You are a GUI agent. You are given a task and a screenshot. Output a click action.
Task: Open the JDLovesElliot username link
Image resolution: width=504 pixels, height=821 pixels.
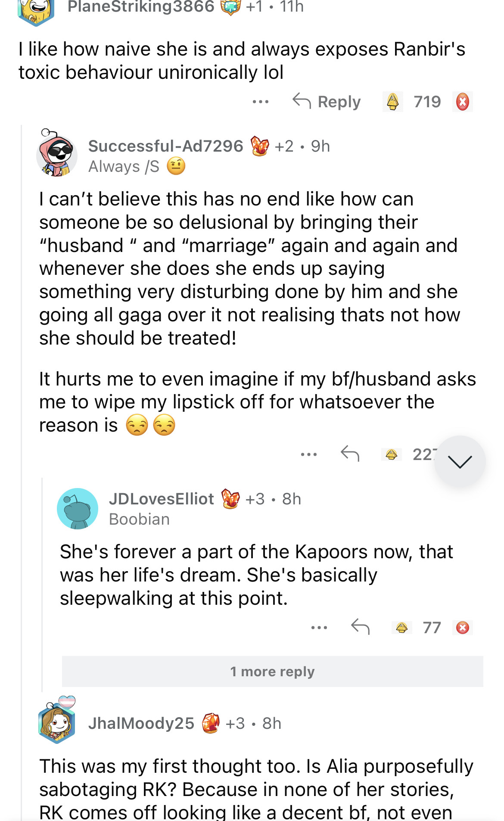point(162,499)
